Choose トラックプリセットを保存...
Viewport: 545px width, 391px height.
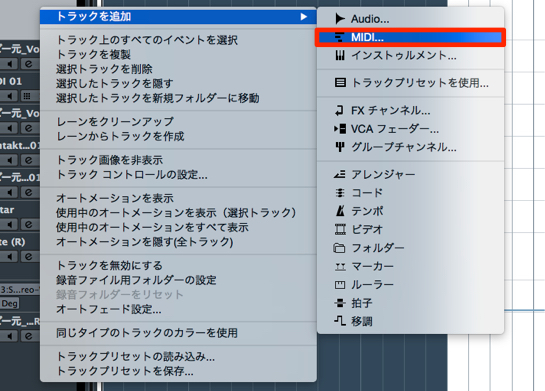178,371
